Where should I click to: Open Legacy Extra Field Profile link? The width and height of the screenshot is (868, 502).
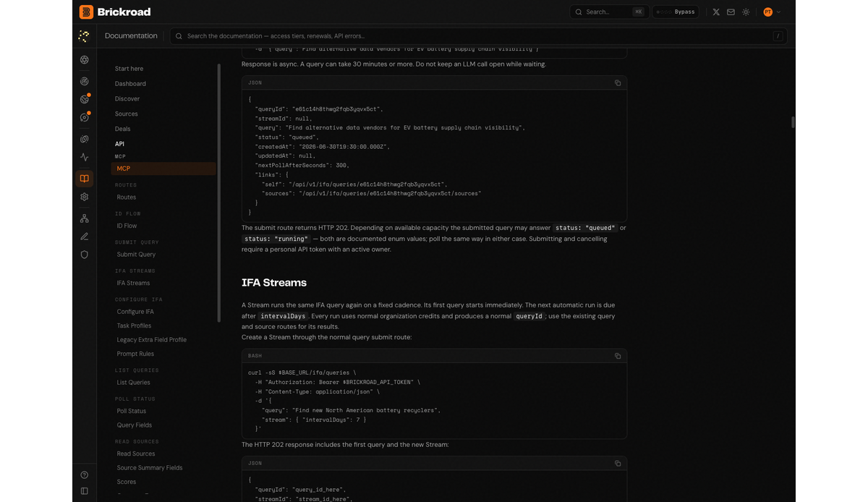click(x=151, y=340)
